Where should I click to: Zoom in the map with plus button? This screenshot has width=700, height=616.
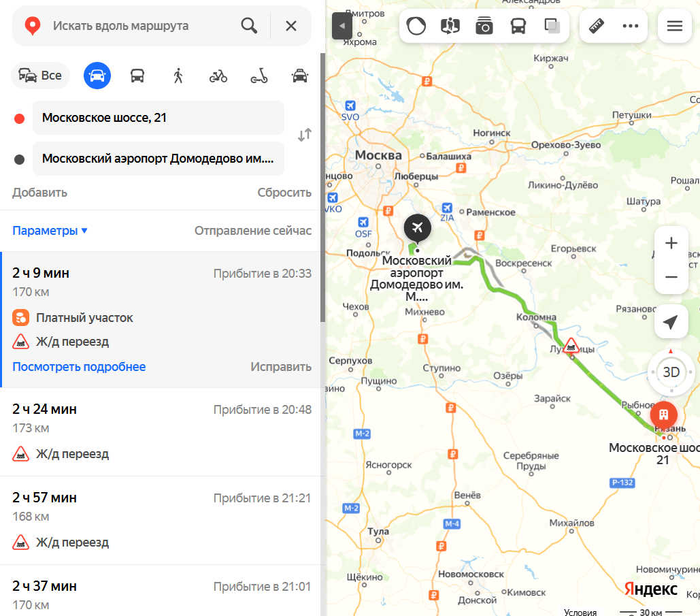671,244
